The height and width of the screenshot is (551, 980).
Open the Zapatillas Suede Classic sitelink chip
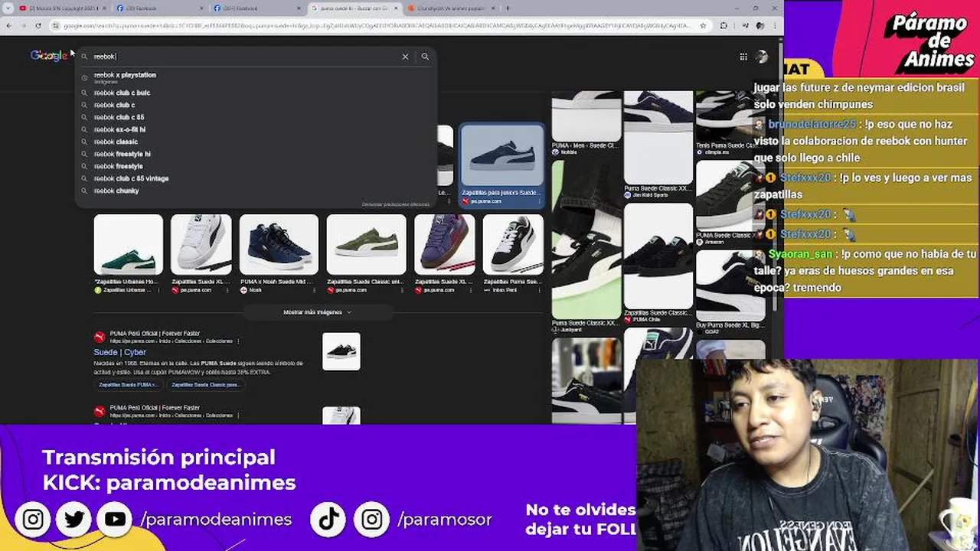(x=205, y=384)
